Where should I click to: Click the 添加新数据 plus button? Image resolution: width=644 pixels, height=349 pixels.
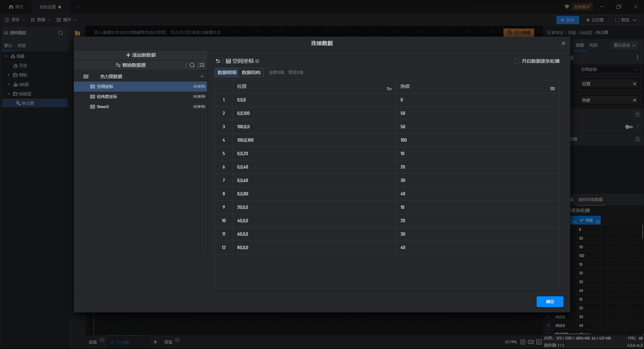(x=141, y=55)
